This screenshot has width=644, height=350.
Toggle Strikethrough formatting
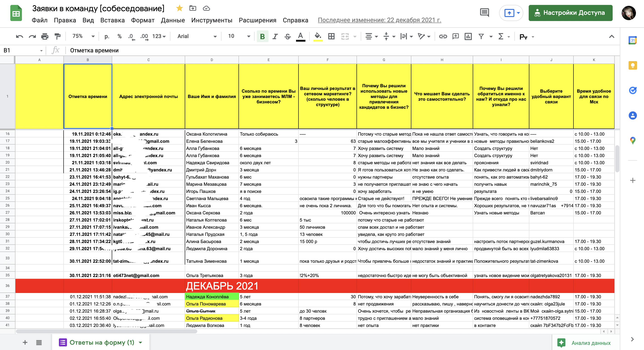pyautogui.click(x=288, y=36)
